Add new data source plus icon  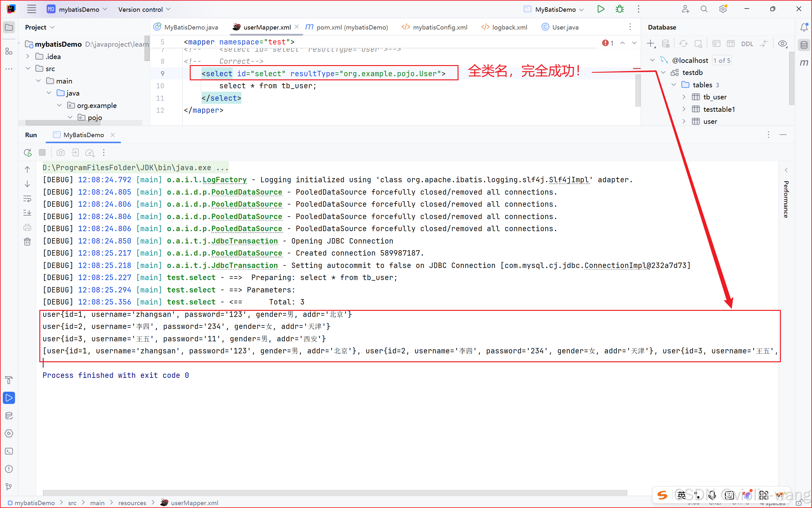[650, 44]
